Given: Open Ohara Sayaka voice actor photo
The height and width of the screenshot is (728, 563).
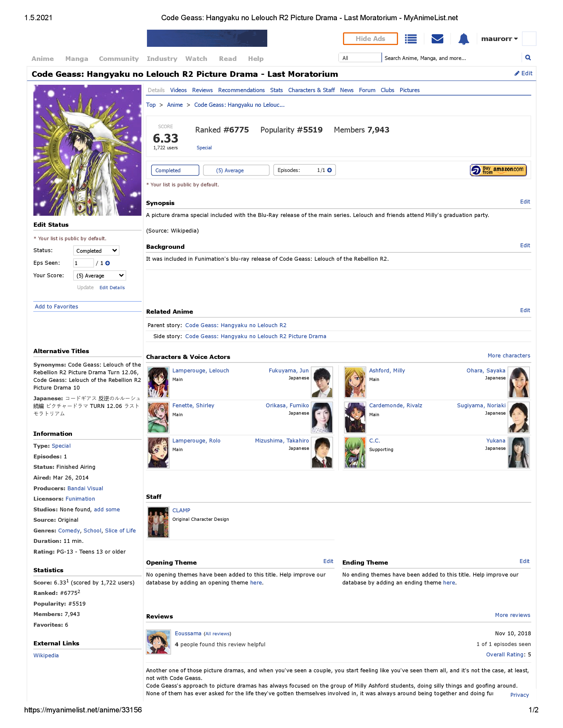Looking at the screenshot, I should (519, 382).
